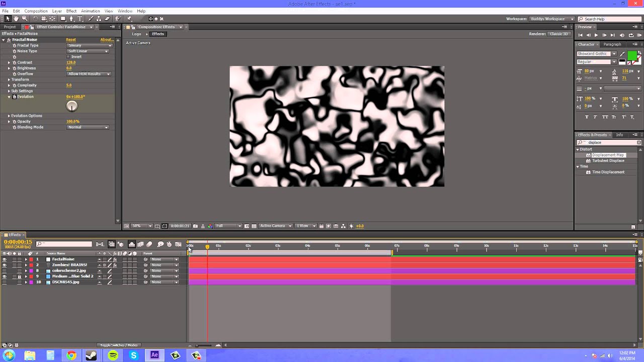
Task: Open Parent dropdown for FactalNoise layer
Action: [165, 259]
